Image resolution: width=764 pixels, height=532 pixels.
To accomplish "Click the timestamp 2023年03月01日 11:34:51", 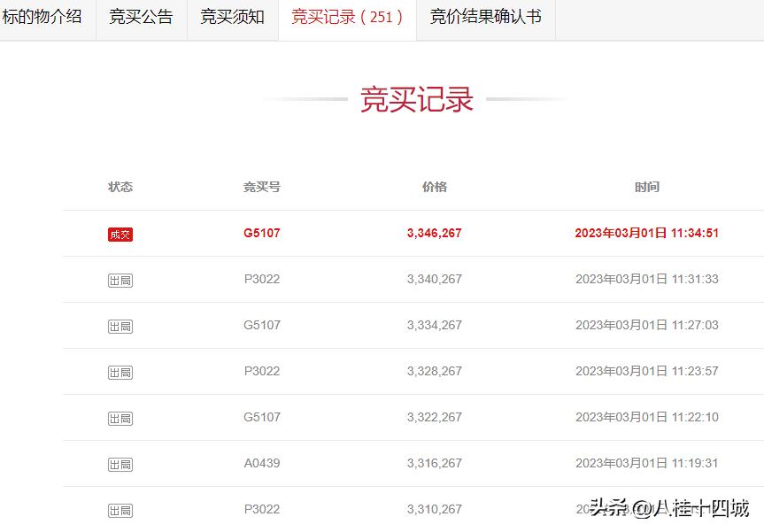I will click(x=646, y=234).
